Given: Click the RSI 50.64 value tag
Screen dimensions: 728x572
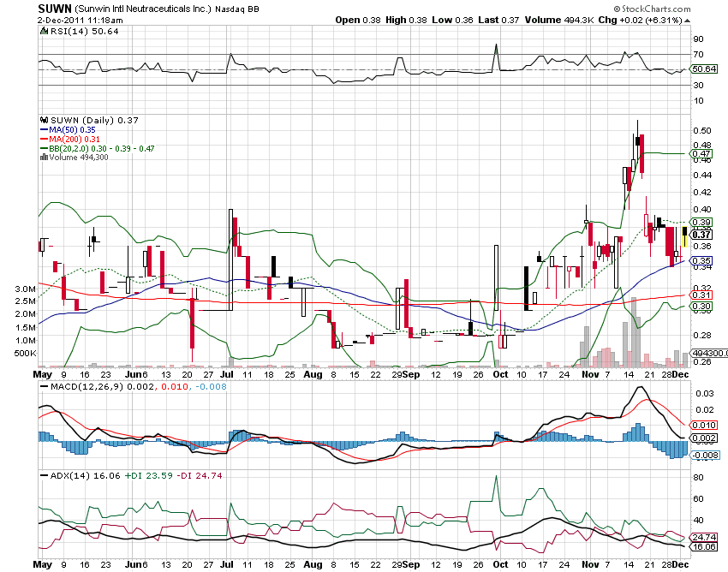Looking at the screenshot, I should 704,69.
